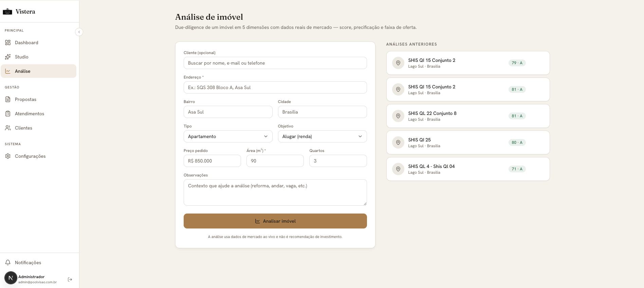Click the Preço pedido field
Image resolution: width=644 pixels, height=288 pixels.
coord(212,161)
